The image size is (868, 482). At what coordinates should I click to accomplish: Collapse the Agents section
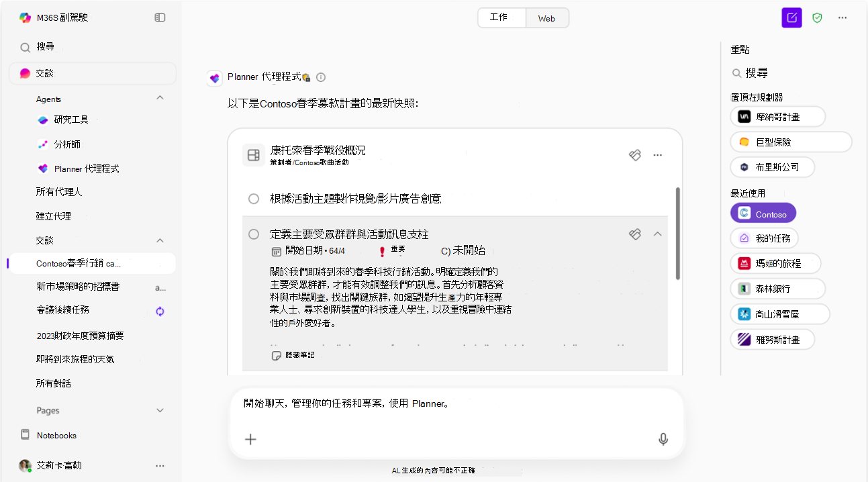click(x=160, y=98)
